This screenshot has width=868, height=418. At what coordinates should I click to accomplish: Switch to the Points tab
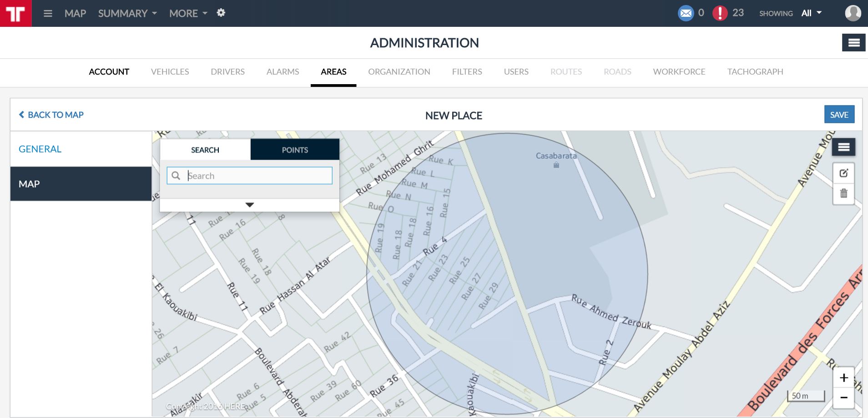[295, 150]
